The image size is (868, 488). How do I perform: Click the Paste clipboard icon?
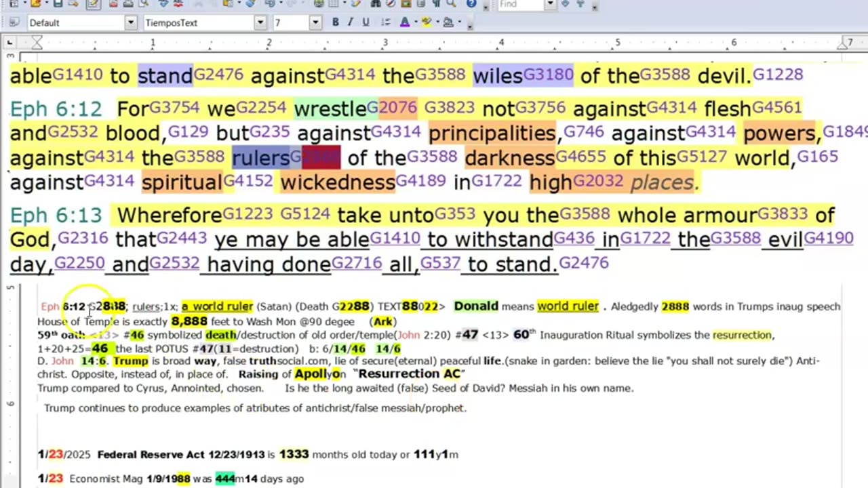227,3
